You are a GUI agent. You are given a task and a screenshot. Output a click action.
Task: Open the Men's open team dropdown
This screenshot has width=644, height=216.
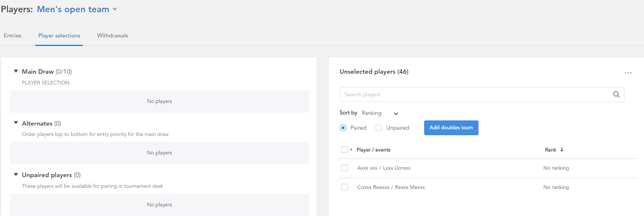[x=77, y=9]
